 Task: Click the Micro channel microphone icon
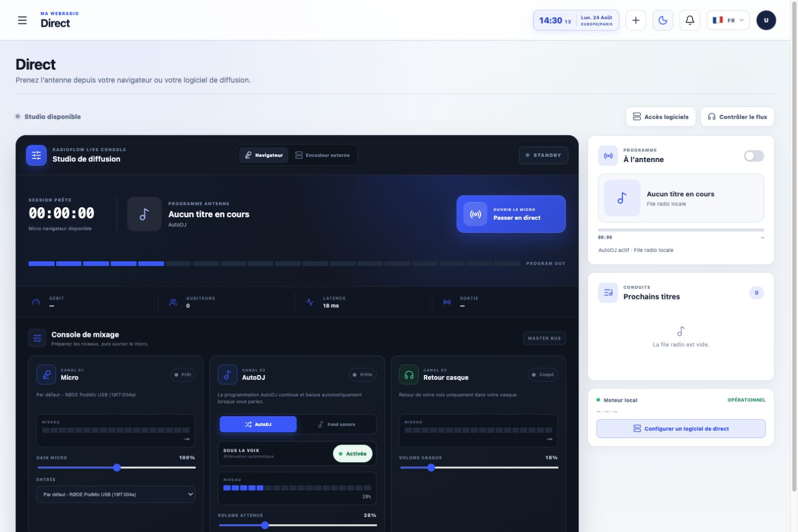tap(46, 375)
